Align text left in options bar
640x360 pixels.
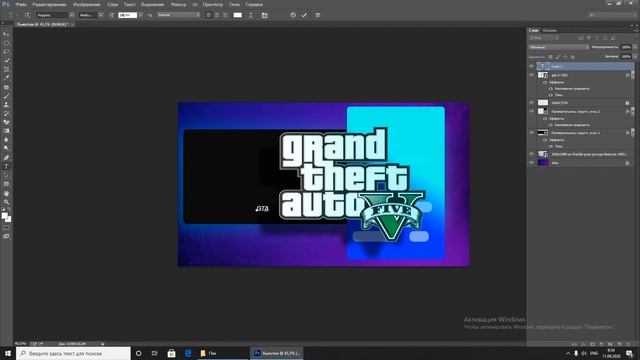click(209, 15)
